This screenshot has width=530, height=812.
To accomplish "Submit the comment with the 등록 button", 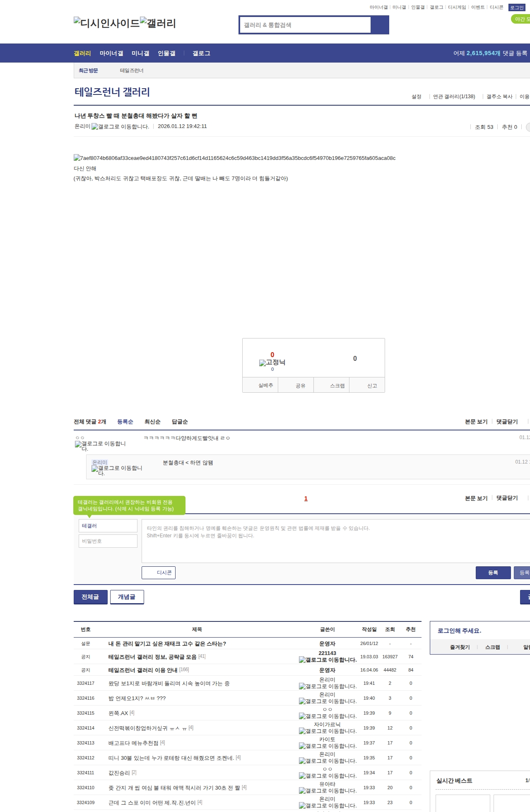I will click(493, 573).
